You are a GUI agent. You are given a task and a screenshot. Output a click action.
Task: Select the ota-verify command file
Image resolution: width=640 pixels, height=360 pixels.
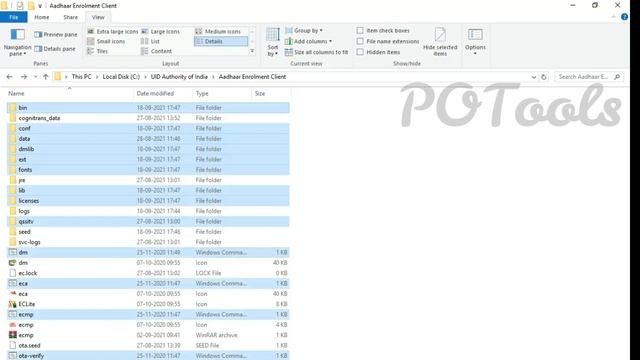[148, 356]
